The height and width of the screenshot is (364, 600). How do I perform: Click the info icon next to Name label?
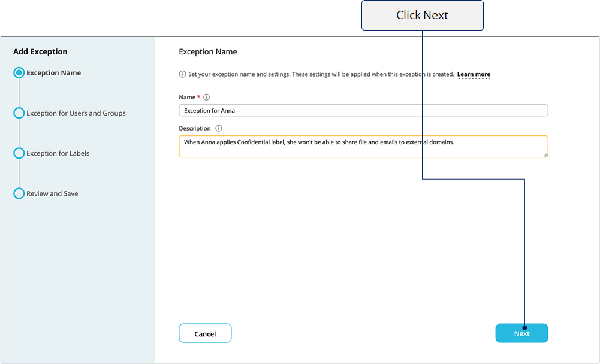click(x=207, y=97)
